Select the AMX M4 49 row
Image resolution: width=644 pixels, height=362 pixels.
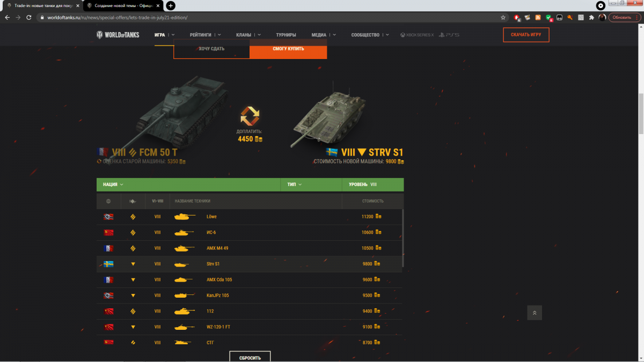click(250, 248)
